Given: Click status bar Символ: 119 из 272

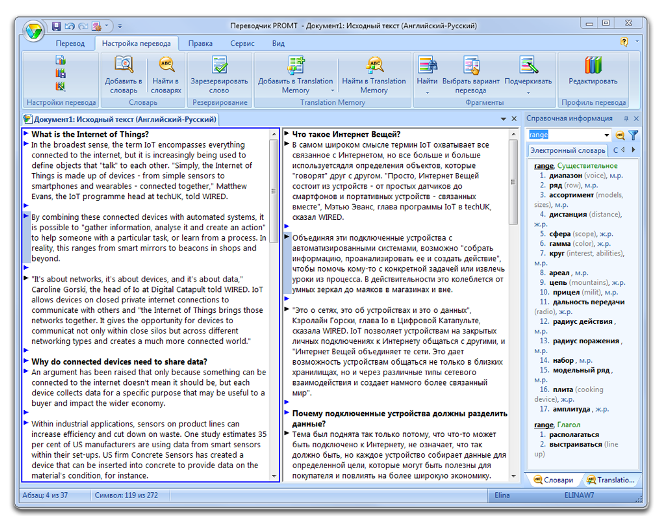Looking at the screenshot, I should pos(126,495).
